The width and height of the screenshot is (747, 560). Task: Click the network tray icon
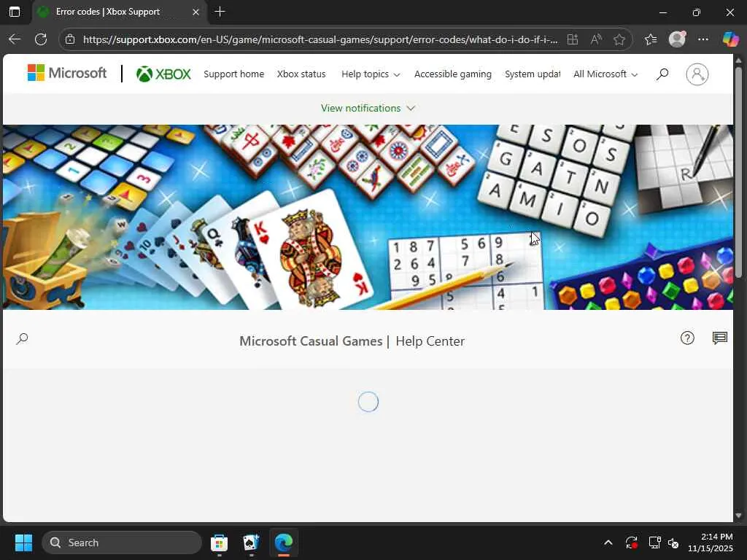[x=654, y=542]
